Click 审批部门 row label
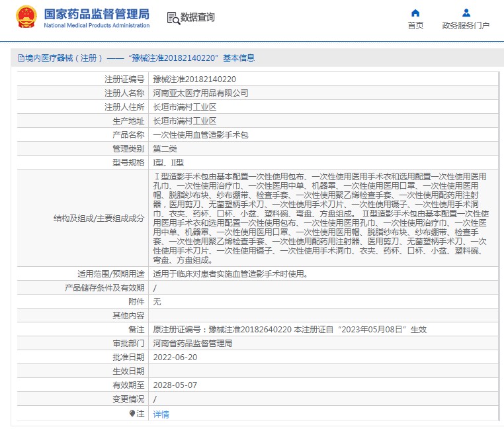 (x=128, y=343)
